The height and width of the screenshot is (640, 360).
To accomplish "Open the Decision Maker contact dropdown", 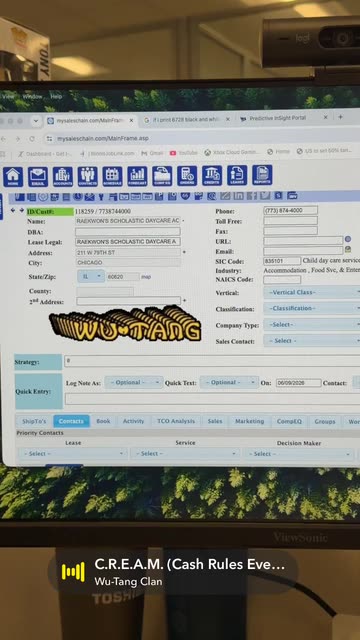I will 299,453.
